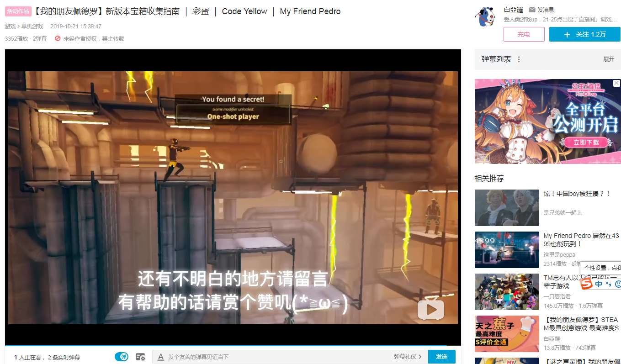Open thumbnail of TM总有人以为 video
The image size is (621, 364).
coord(507,292)
